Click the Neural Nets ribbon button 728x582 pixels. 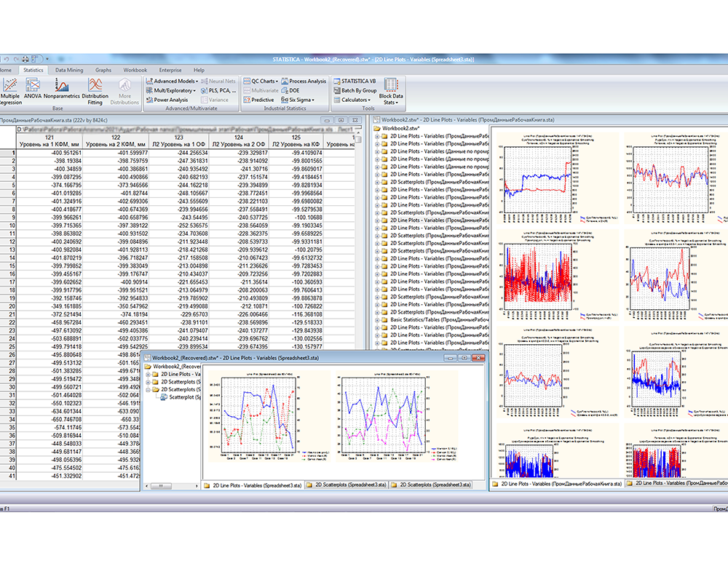(218, 81)
